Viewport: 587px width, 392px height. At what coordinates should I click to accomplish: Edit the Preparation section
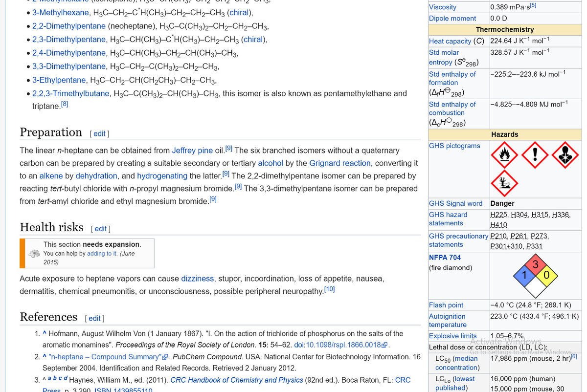click(x=99, y=133)
